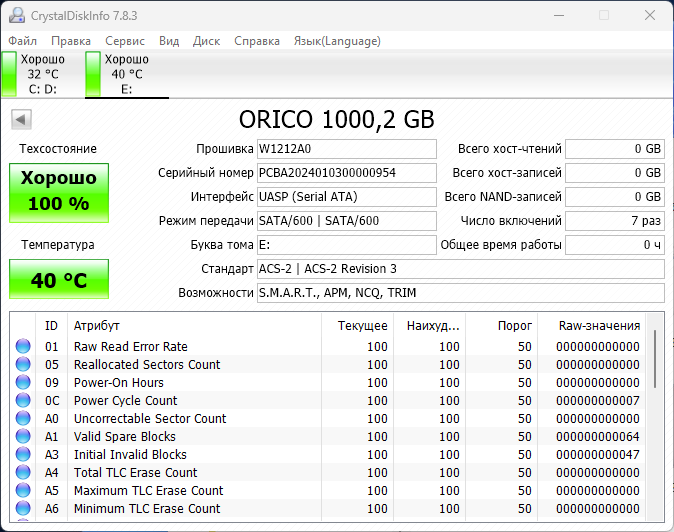Screen dimensions: 674x532
Task: Select the Uncorrectable Sector Count row
Action: click(x=150, y=419)
